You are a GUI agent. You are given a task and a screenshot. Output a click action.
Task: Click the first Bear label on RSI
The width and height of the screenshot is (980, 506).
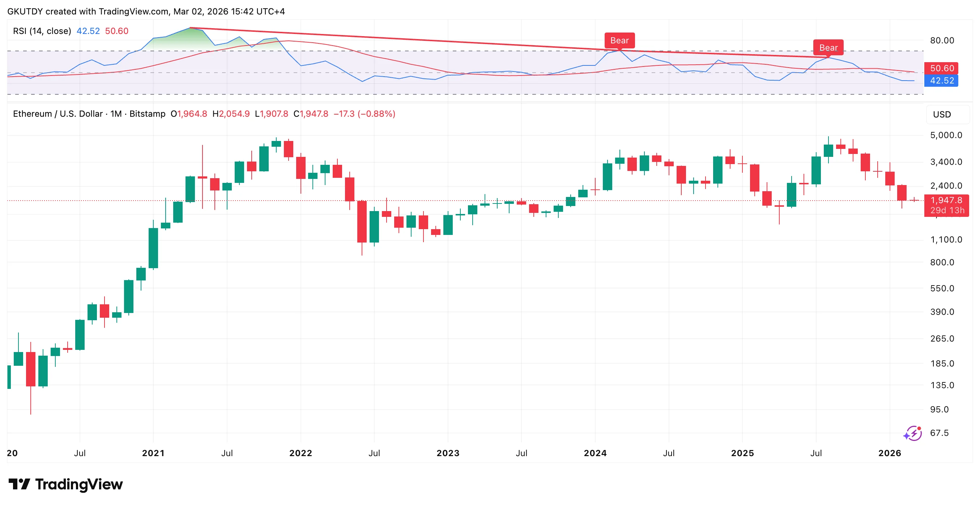(619, 40)
